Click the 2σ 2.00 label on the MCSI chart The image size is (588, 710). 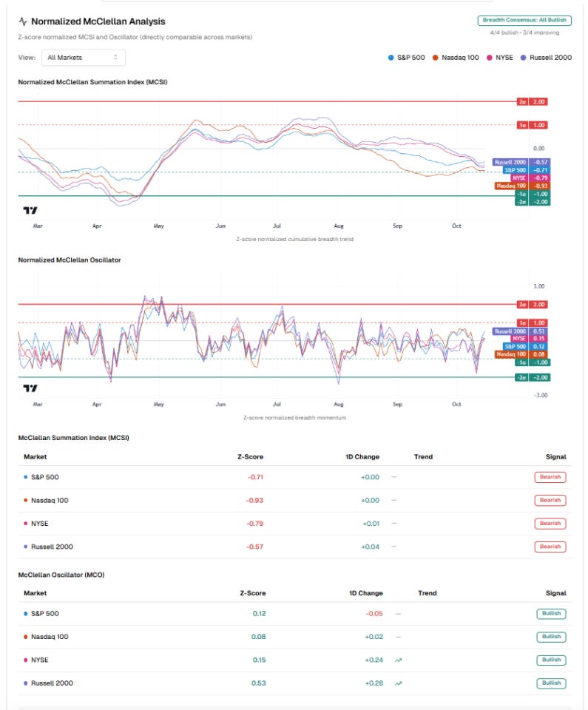(x=533, y=102)
